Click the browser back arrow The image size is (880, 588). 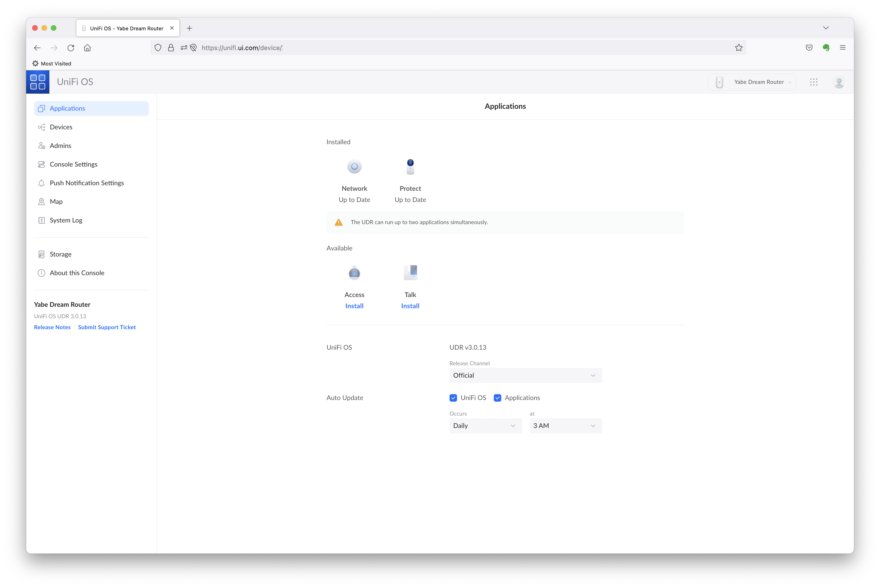[37, 48]
